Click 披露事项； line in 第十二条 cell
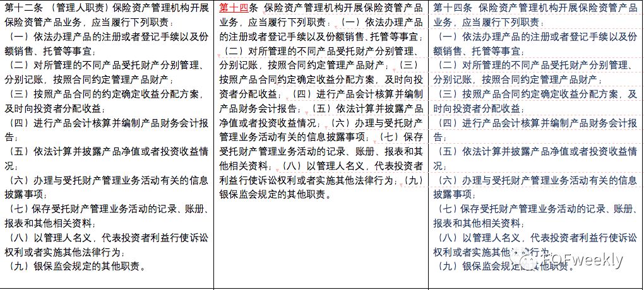This screenshot has height=290, width=644. coord(26,194)
